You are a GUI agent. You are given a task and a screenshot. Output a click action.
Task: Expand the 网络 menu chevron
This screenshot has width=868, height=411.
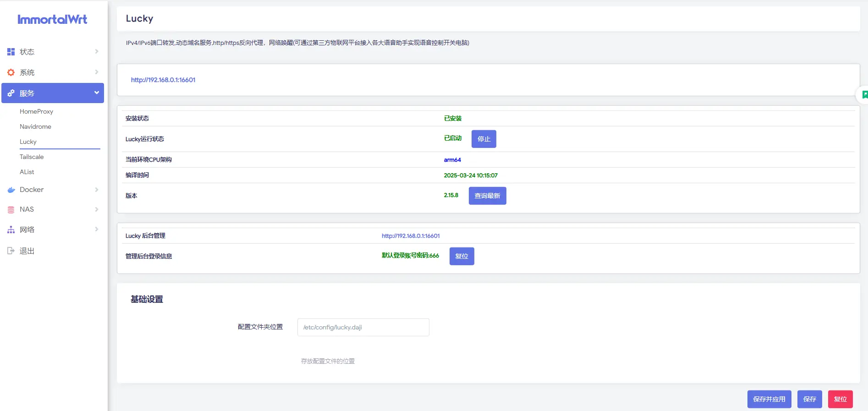coord(97,229)
